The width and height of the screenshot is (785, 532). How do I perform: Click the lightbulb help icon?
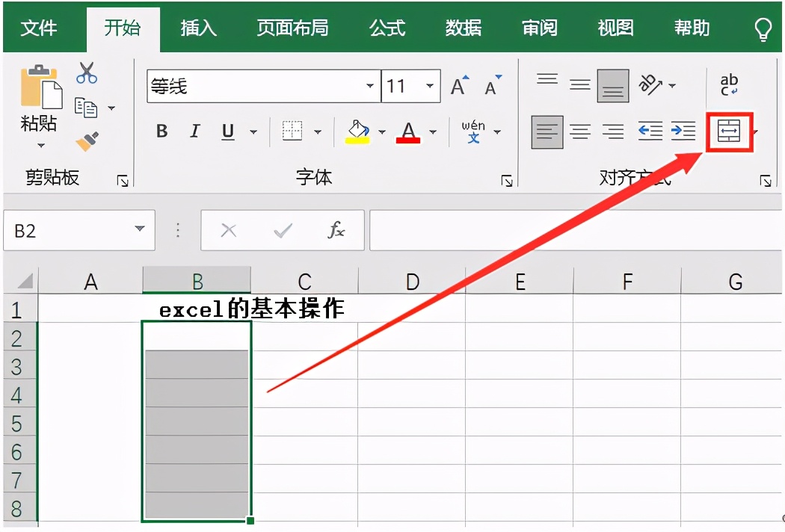pos(763,28)
